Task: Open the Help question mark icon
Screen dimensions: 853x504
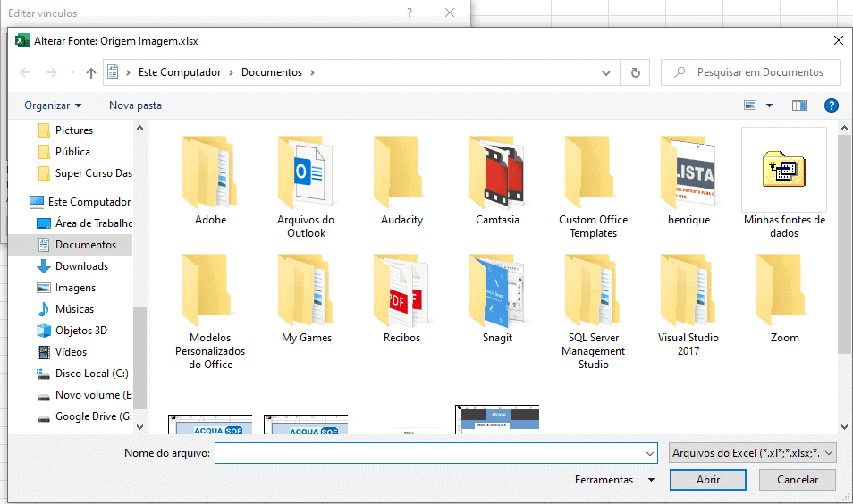Action: 832,105
